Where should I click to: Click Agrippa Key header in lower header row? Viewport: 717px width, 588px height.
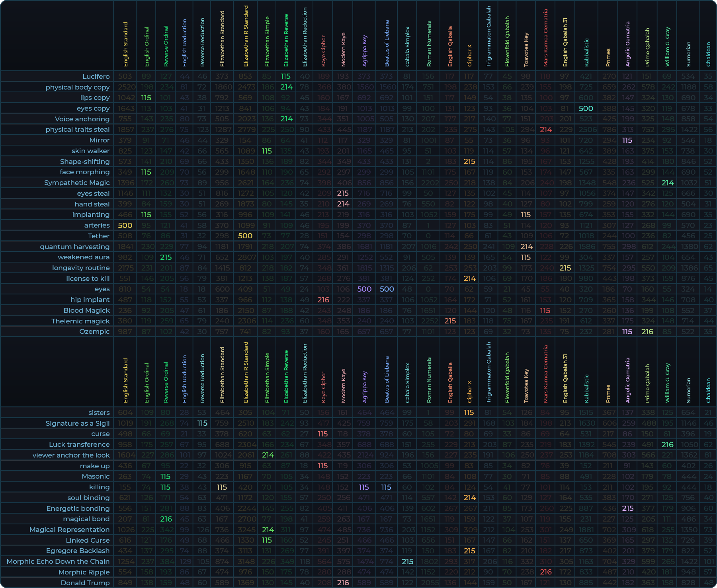coord(364,387)
